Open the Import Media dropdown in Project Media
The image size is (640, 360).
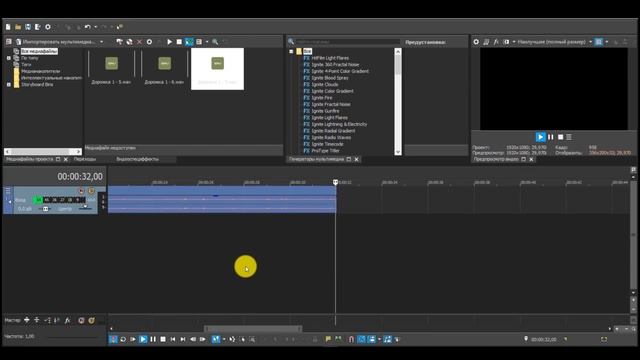102,42
